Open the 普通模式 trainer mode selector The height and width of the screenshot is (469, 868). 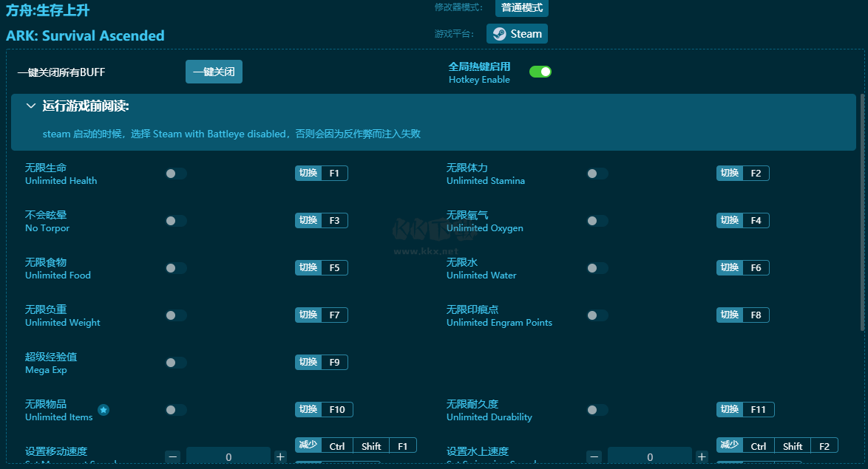point(521,7)
